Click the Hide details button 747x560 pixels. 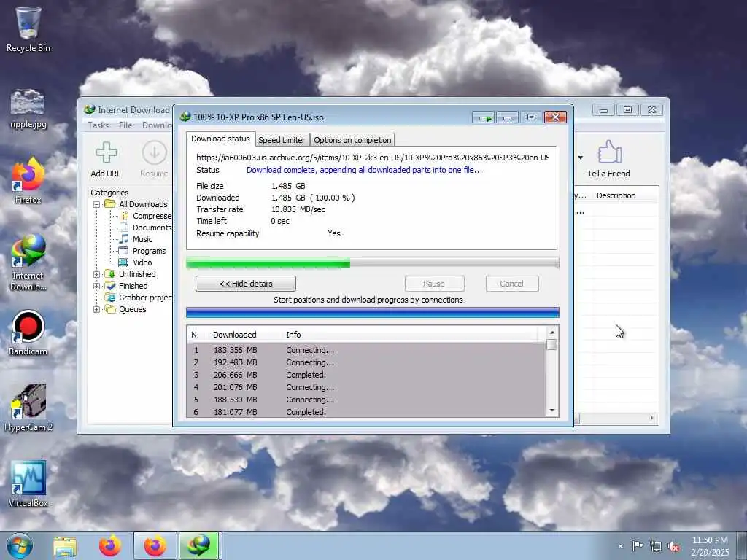coord(245,284)
